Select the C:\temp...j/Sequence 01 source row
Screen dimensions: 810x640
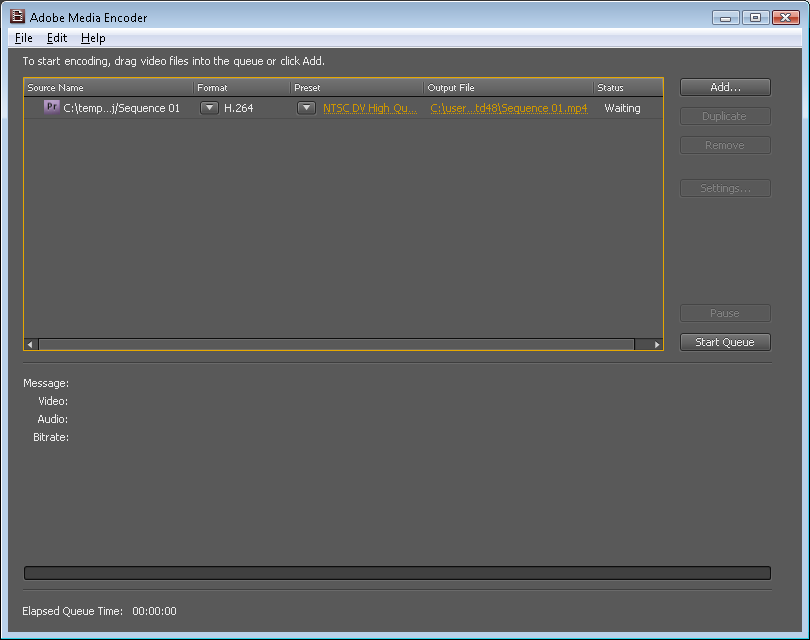pyautogui.click(x=344, y=108)
